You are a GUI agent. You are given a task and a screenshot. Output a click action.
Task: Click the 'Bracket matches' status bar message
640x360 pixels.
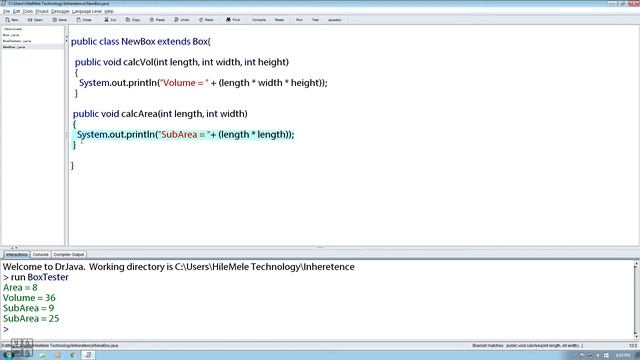point(528,346)
